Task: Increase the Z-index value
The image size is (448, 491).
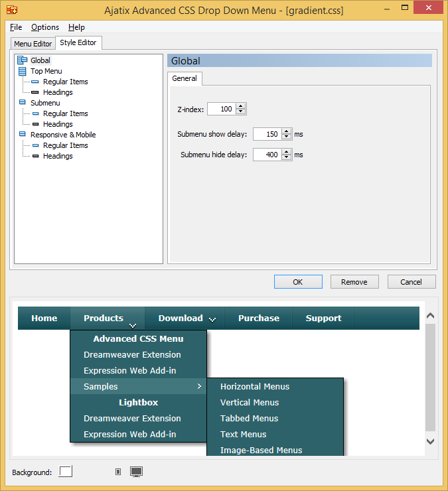Action: coord(241,106)
